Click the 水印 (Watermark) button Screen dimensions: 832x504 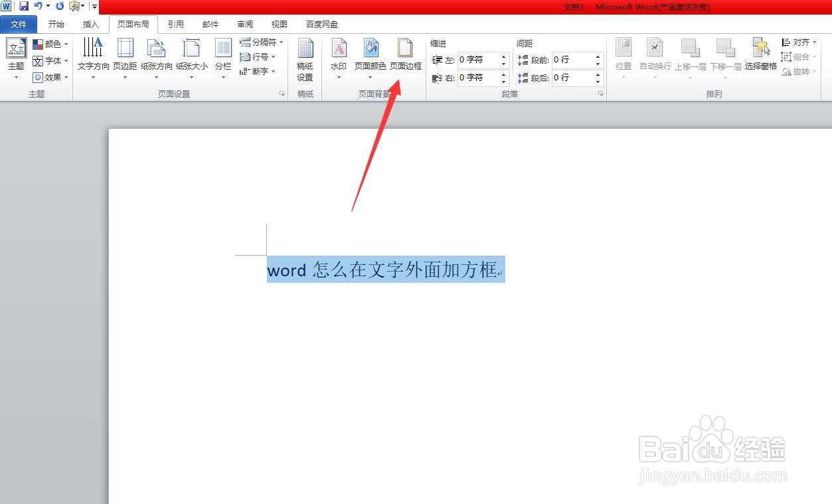[339, 59]
